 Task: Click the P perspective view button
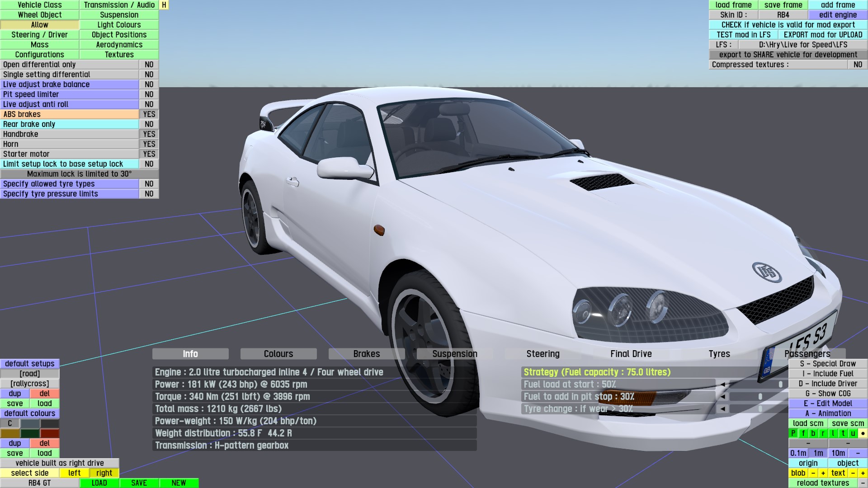click(x=793, y=433)
